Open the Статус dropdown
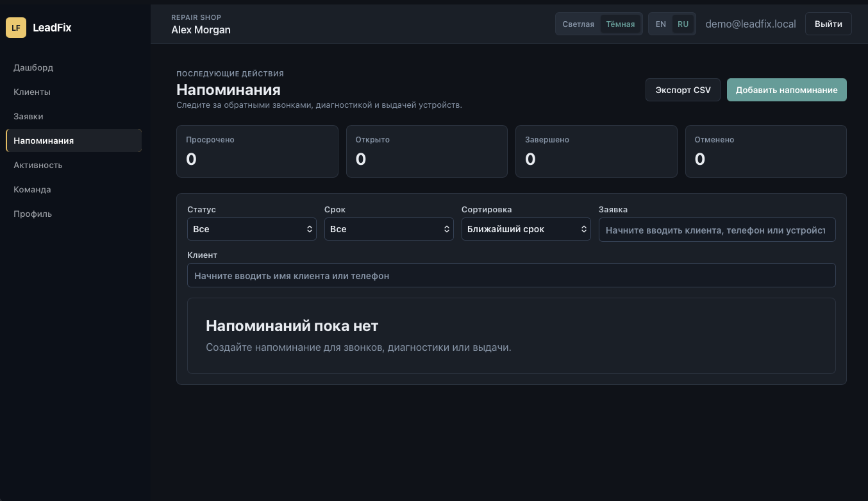 click(252, 229)
